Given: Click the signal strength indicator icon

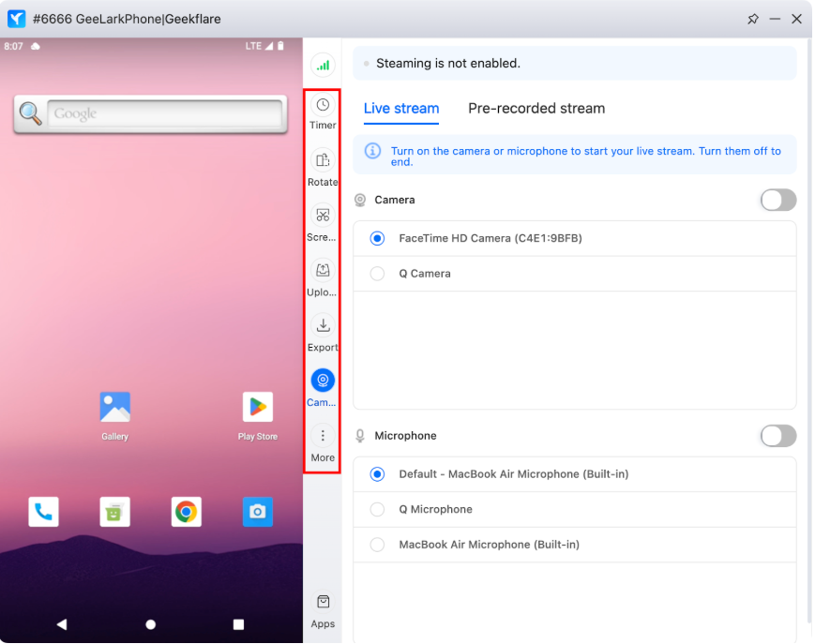Looking at the screenshot, I should [x=323, y=66].
